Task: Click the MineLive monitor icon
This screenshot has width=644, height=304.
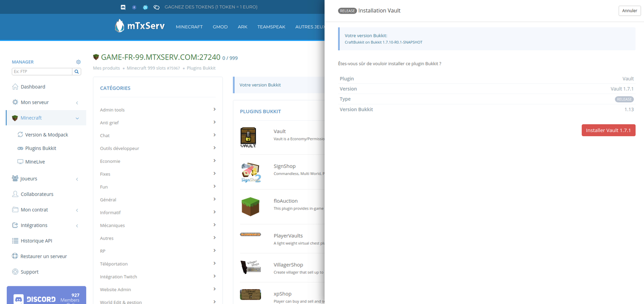Action: [20, 162]
